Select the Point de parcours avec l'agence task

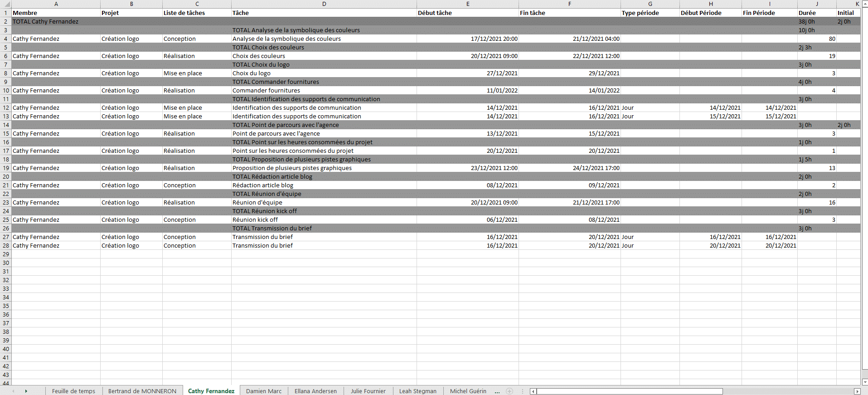(x=324, y=133)
